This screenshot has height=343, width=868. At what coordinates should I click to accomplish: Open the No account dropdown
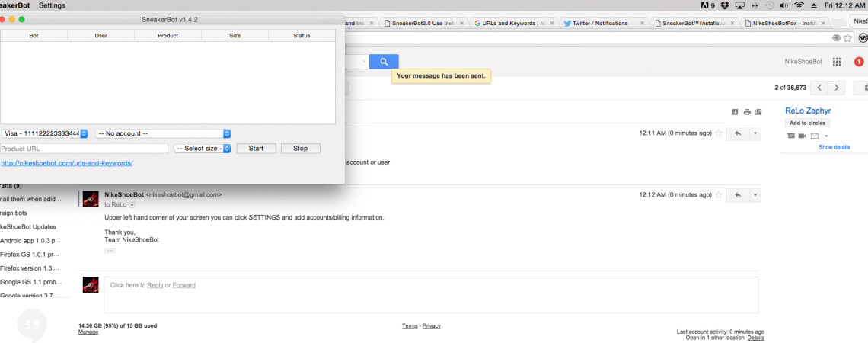(163, 133)
